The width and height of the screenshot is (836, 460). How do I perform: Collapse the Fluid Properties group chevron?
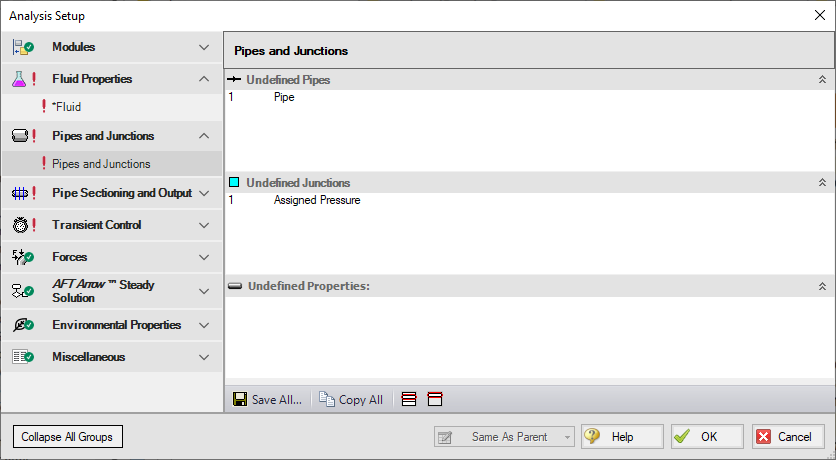coord(204,79)
